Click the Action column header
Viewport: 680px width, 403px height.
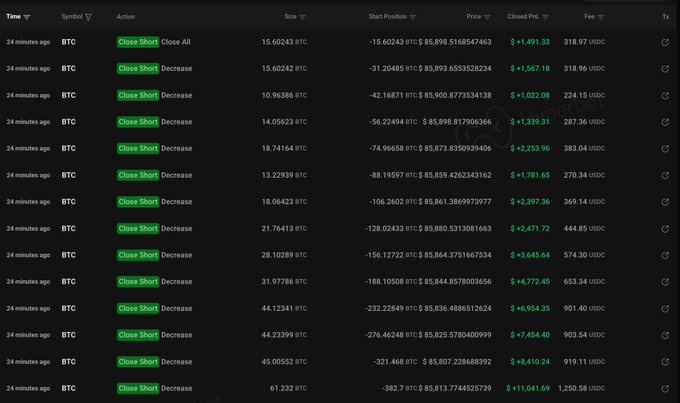point(126,16)
